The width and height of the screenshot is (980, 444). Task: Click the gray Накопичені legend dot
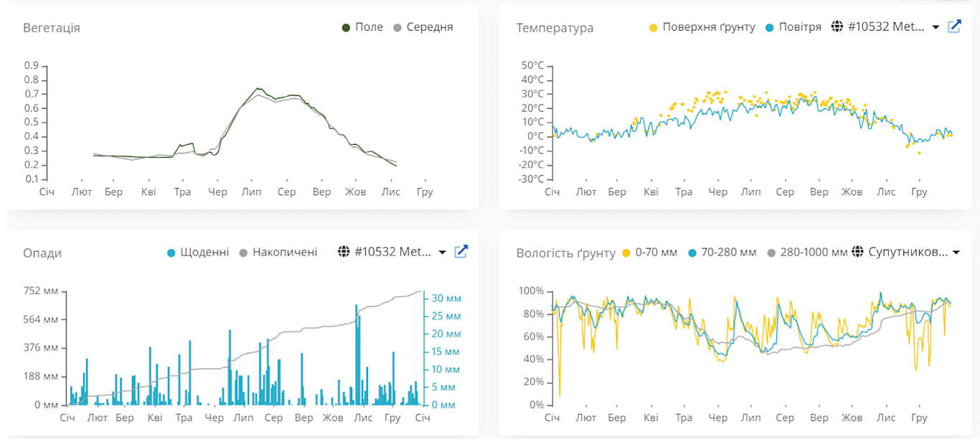point(243,252)
